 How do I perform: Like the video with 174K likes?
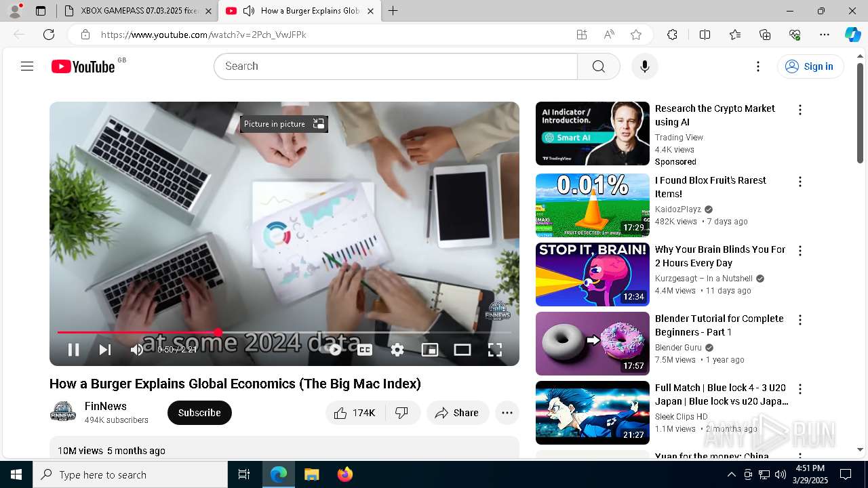point(355,413)
